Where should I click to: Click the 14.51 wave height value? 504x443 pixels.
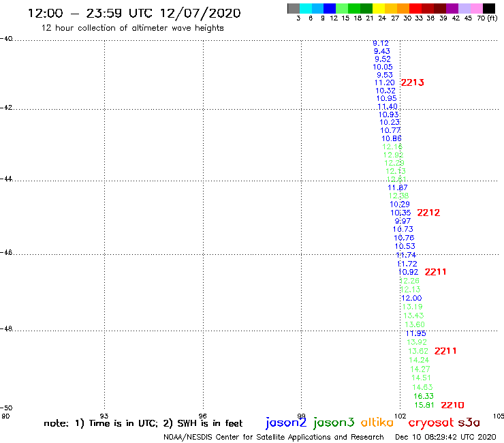click(421, 378)
